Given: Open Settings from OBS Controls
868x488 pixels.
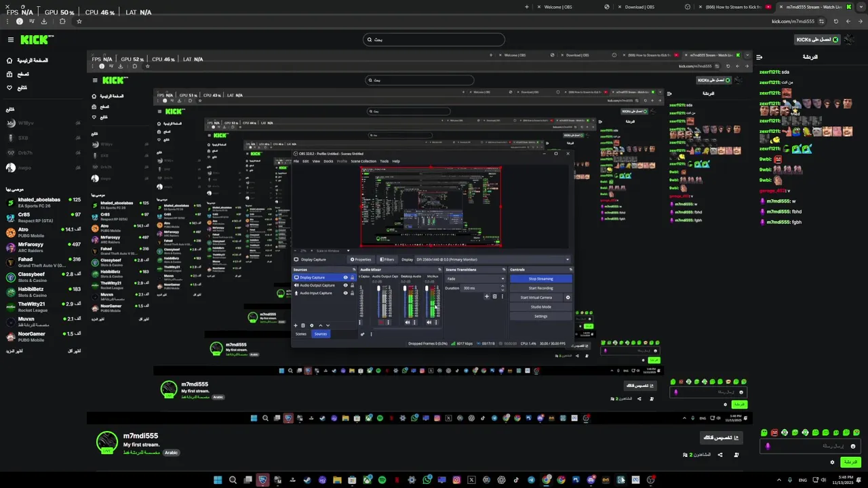Looking at the screenshot, I should (541, 317).
